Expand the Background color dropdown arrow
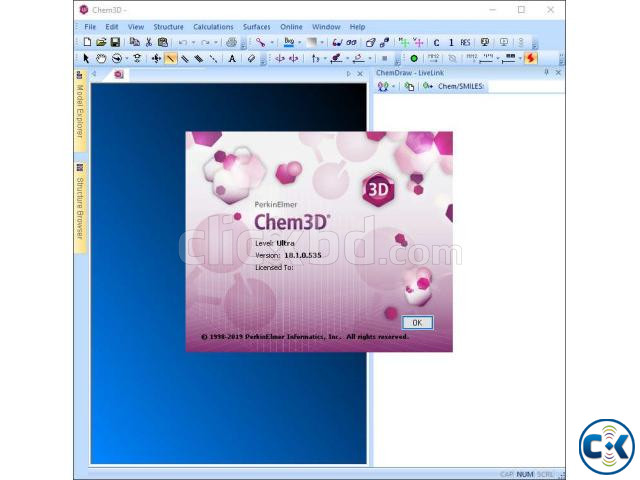640x480 pixels. tap(300, 42)
